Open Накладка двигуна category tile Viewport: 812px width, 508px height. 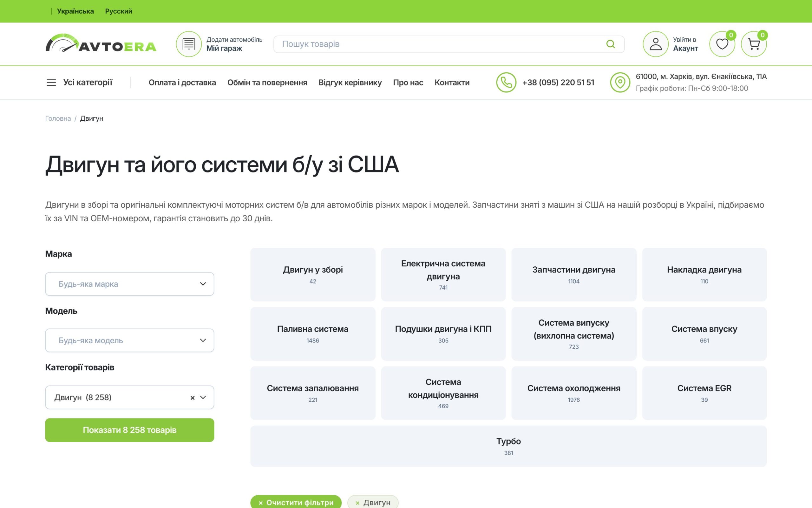[x=704, y=275]
